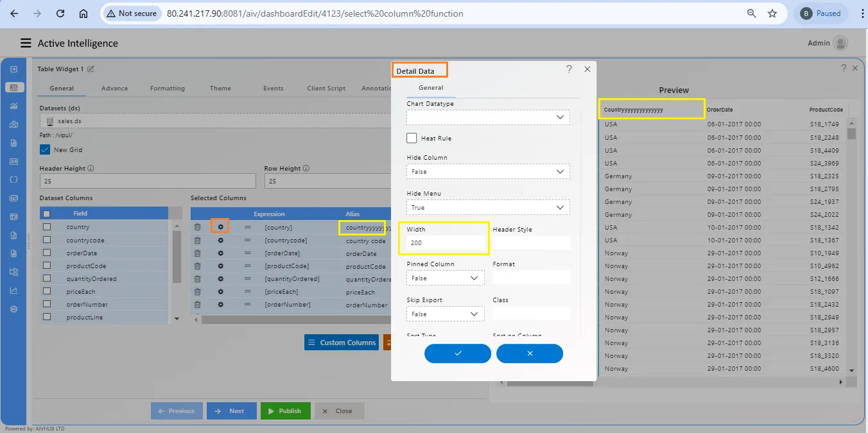Click the browser zoom magnifier icon
Viewport: 868px width, 433px height.
tap(752, 13)
